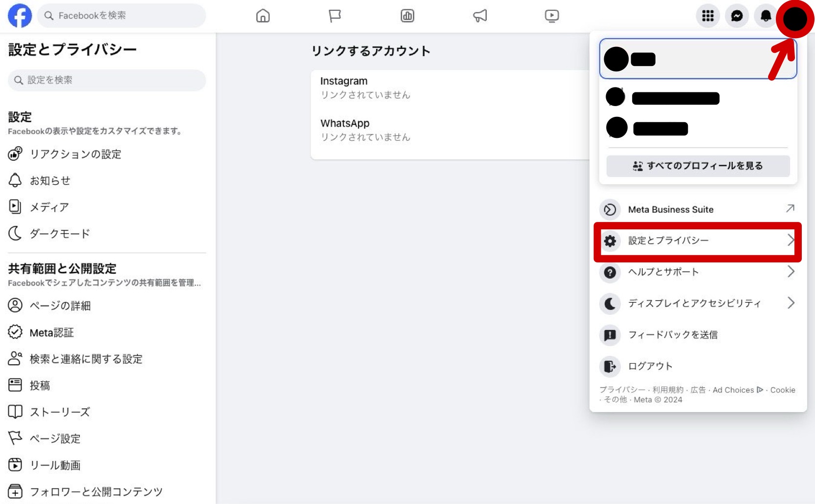Click the Facebookを検索 search box
Viewport: 815px width, 504px height.
[122, 16]
